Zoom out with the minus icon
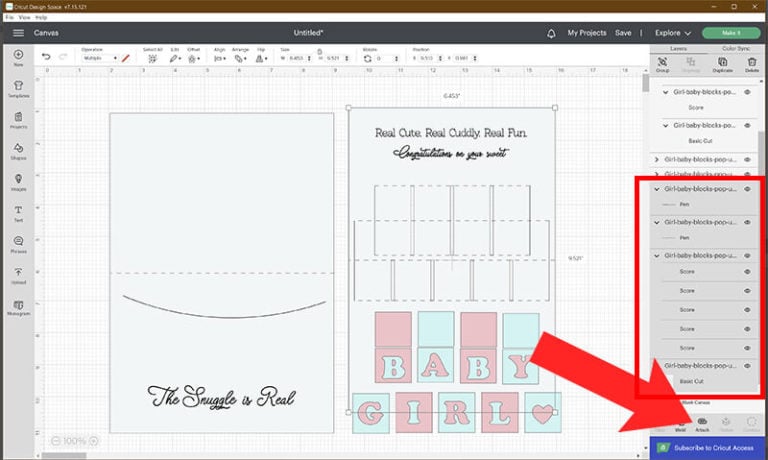 [x=55, y=441]
